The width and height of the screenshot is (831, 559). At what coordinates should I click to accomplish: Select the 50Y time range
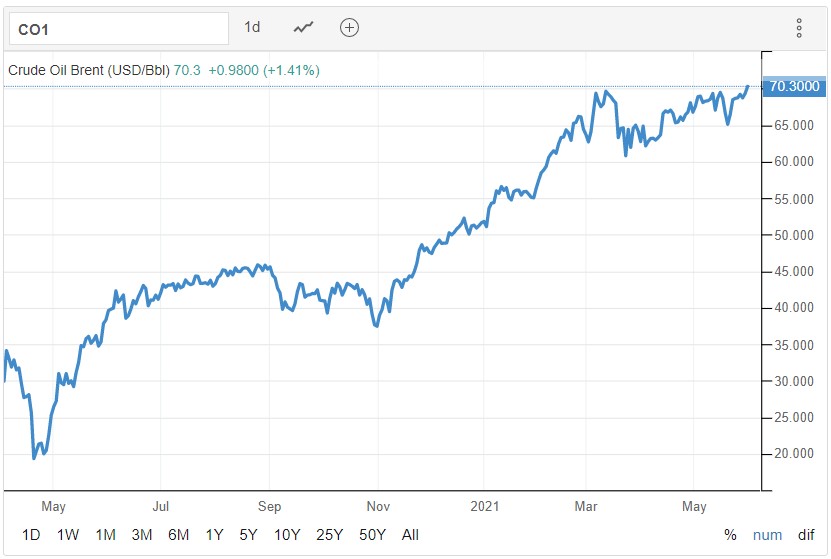(372, 535)
